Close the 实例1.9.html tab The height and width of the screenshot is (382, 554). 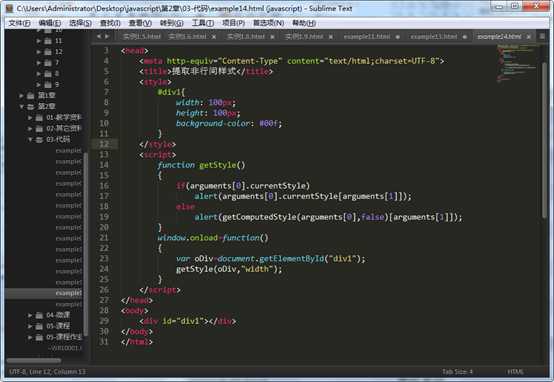(330, 37)
